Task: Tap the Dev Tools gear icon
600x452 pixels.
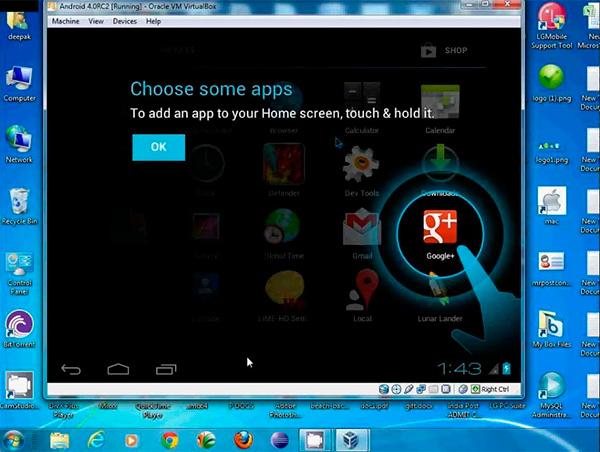Action: pos(361,164)
